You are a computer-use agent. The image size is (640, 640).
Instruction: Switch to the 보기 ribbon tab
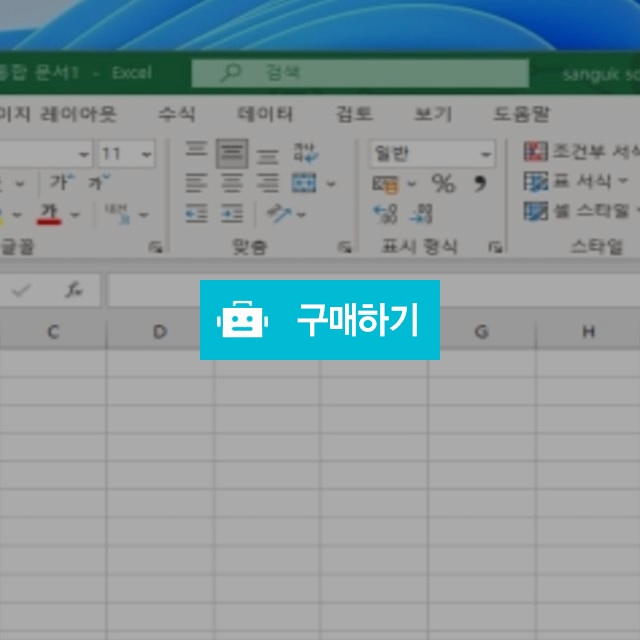click(433, 114)
